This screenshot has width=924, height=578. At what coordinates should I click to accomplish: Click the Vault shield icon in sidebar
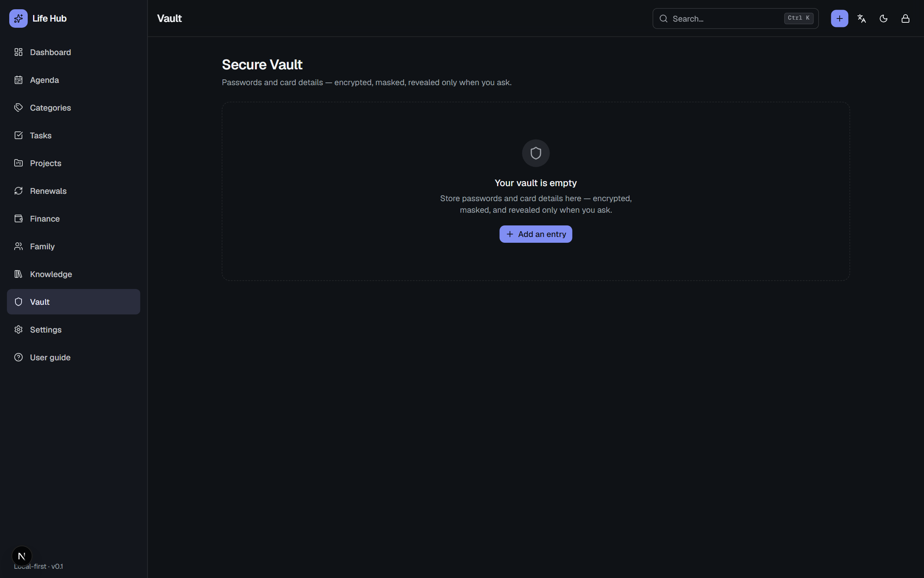pyautogui.click(x=18, y=302)
